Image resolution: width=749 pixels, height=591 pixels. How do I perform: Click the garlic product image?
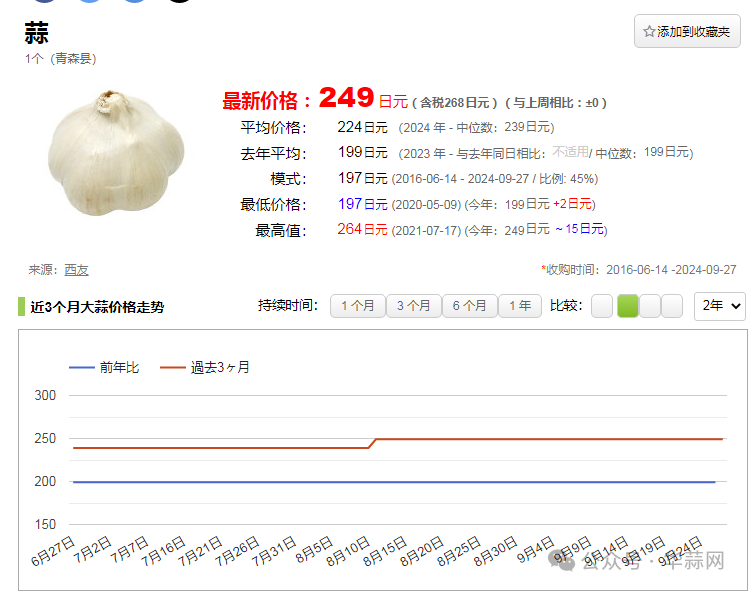(116, 152)
